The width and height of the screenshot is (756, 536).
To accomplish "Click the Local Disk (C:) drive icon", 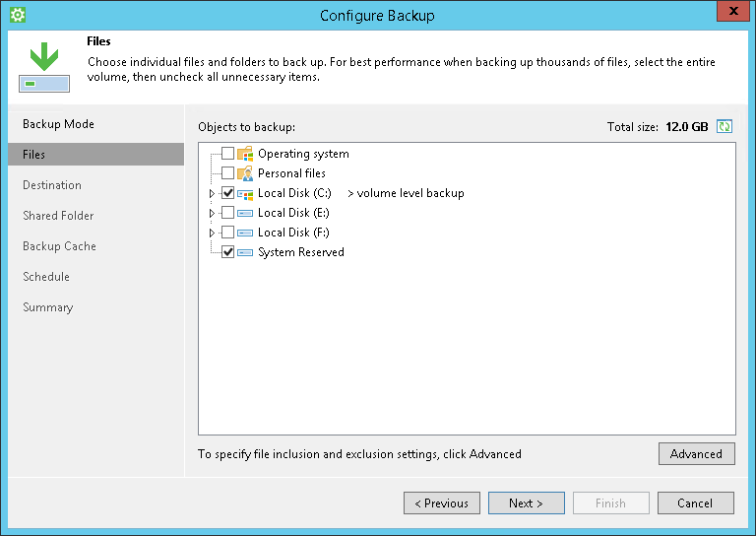I will [245, 193].
